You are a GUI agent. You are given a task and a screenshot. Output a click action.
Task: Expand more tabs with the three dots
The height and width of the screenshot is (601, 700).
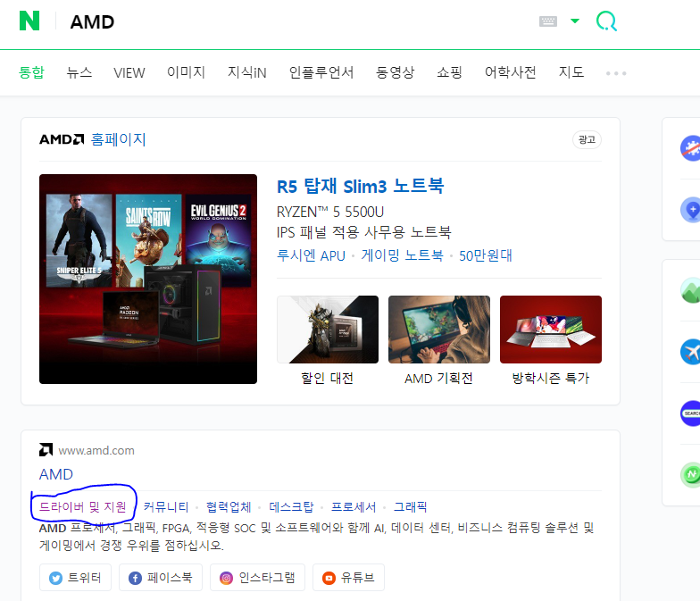(616, 73)
